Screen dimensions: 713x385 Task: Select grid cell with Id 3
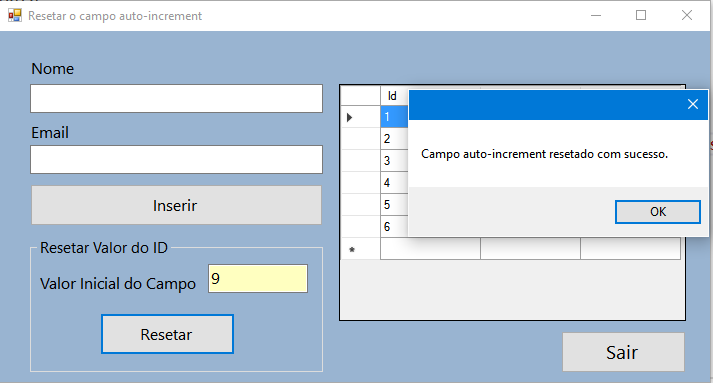pos(394,160)
